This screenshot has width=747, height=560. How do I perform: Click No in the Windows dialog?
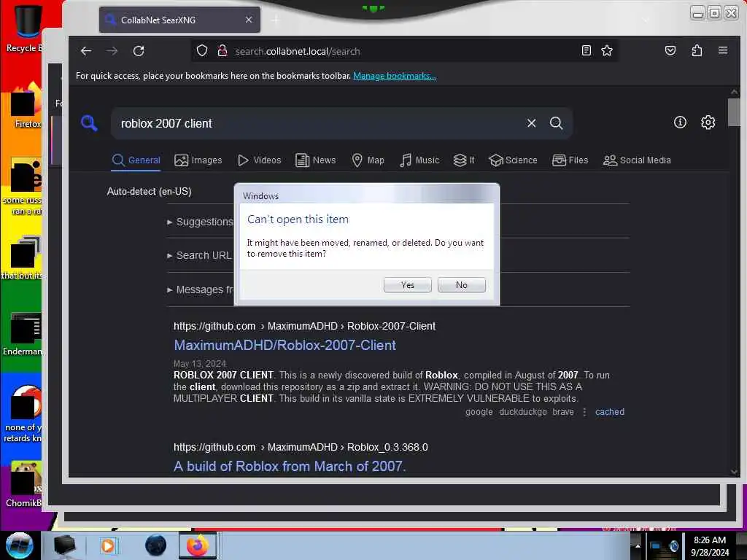click(x=462, y=285)
